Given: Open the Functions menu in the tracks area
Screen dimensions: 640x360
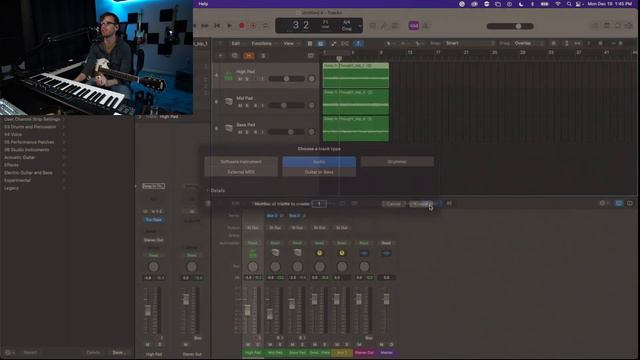Looking at the screenshot, I should (262, 43).
